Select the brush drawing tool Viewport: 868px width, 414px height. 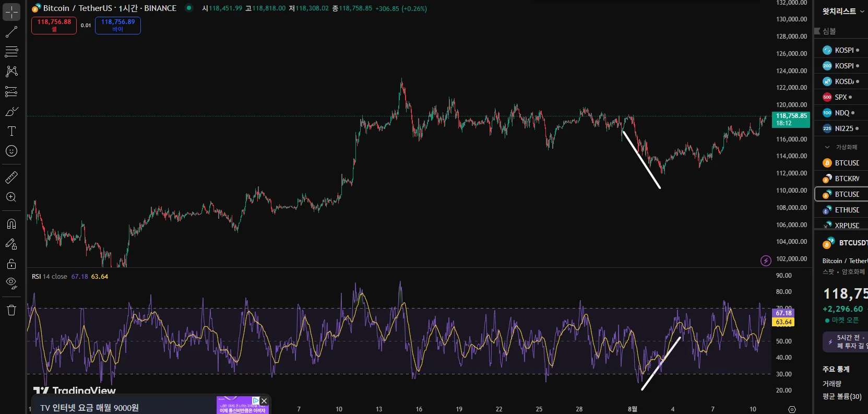[x=11, y=111]
